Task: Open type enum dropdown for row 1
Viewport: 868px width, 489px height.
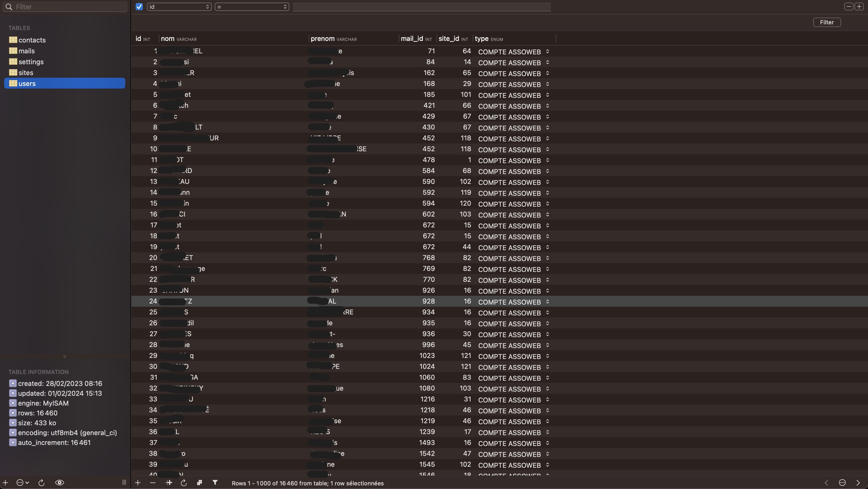Action: [x=547, y=51]
